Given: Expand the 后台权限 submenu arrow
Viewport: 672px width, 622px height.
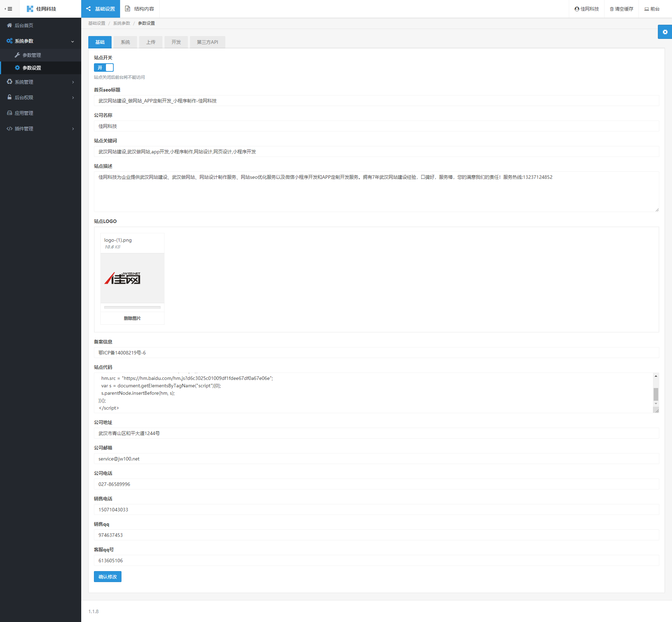Looking at the screenshot, I should click(x=73, y=98).
